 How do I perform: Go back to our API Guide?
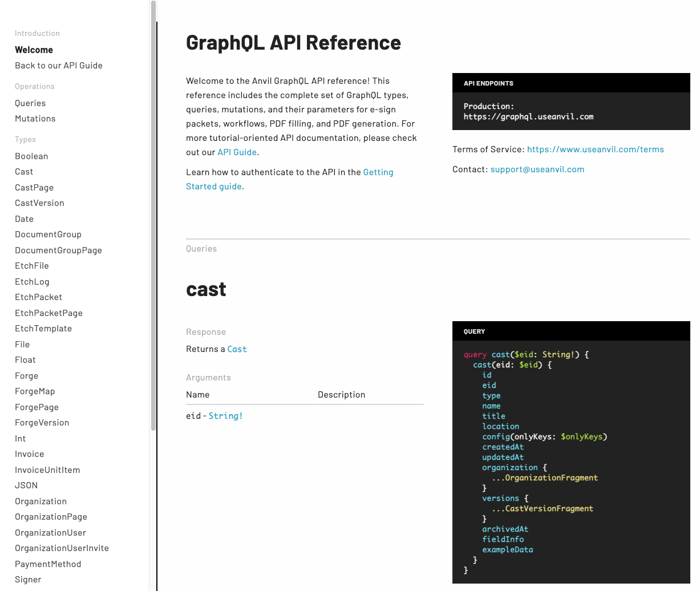click(59, 66)
